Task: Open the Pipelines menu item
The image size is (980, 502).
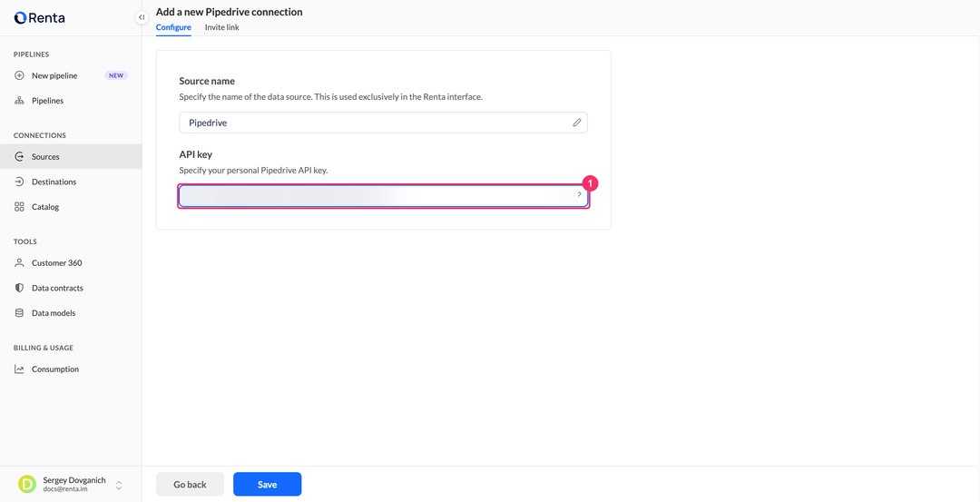Action: [71, 101]
